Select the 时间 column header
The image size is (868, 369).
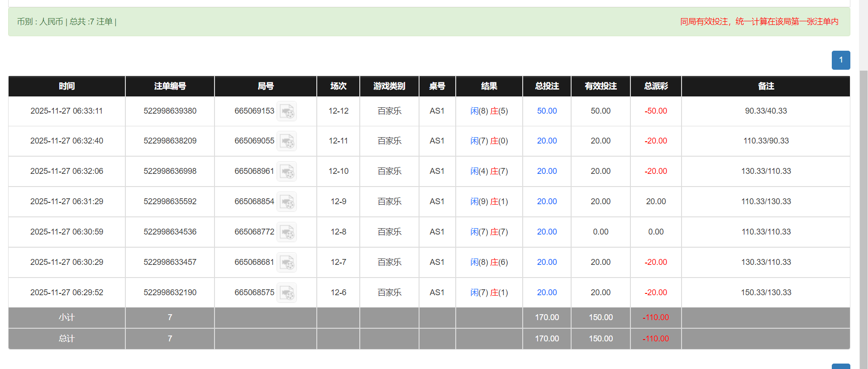[x=67, y=86]
